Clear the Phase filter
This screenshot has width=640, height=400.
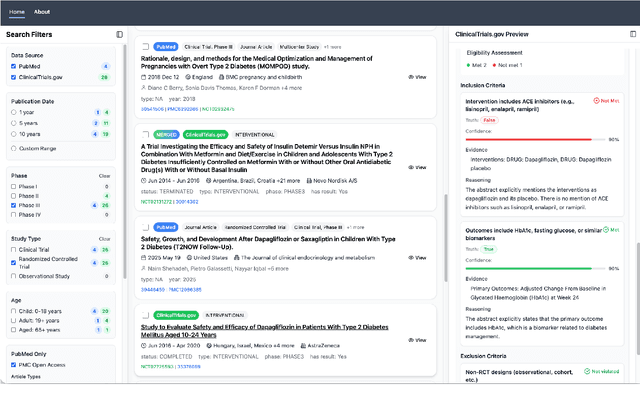click(104, 175)
